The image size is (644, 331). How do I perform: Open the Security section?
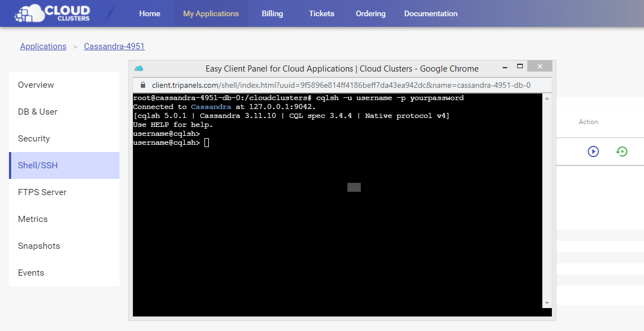(64, 139)
